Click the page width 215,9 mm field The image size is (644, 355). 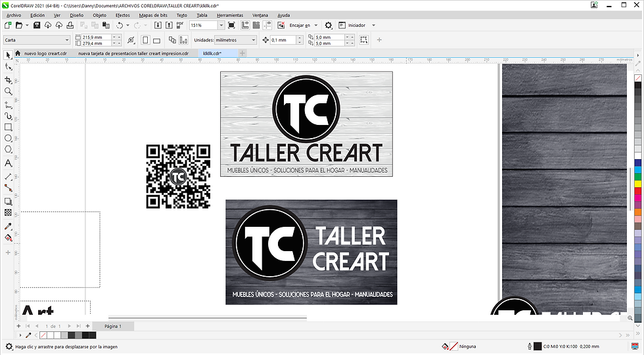[97, 37]
